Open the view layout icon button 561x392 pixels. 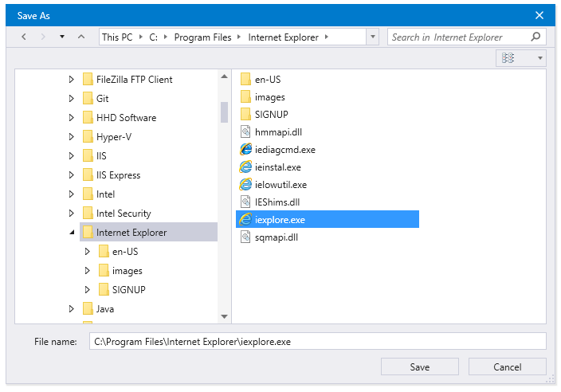tap(508, 58)
